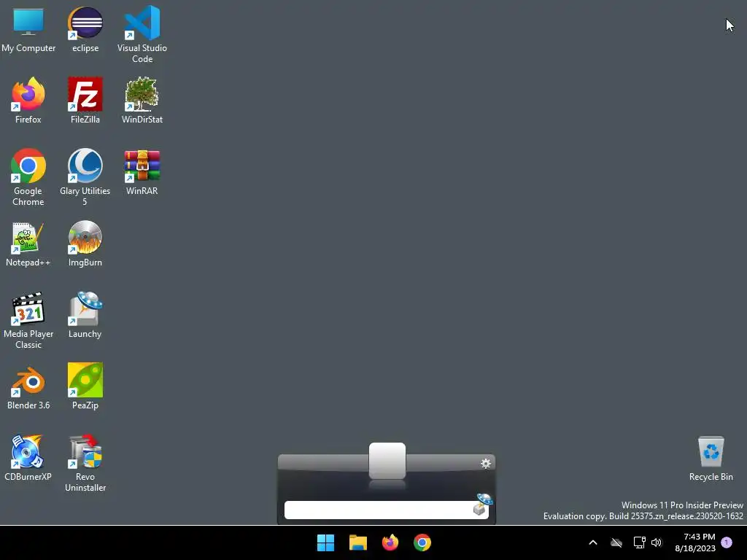Select the Visual Studio Code shortcut
The width and height of the screenshot is (747, 560).
point(142,34)
